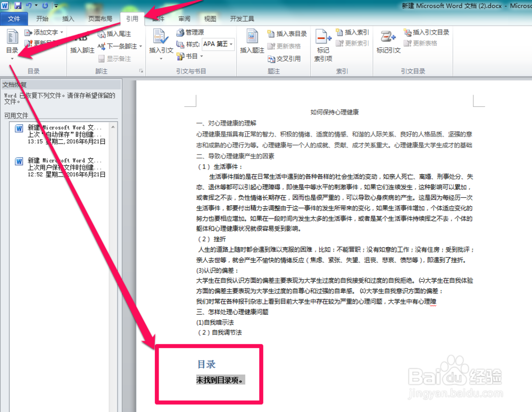
Task: Switch to the 视图 tab
Action: coord(210,19)
